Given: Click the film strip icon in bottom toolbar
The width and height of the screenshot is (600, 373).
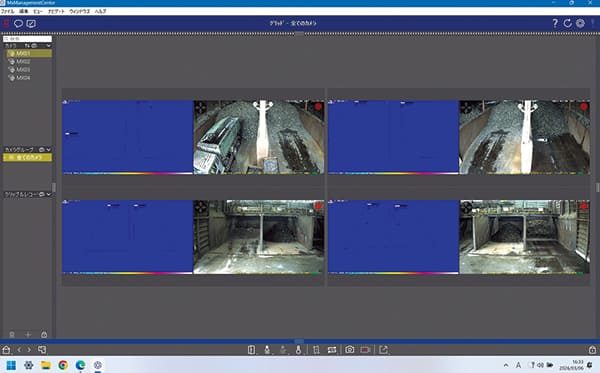Looking at the screenshot, I should [x=332, y=350].
